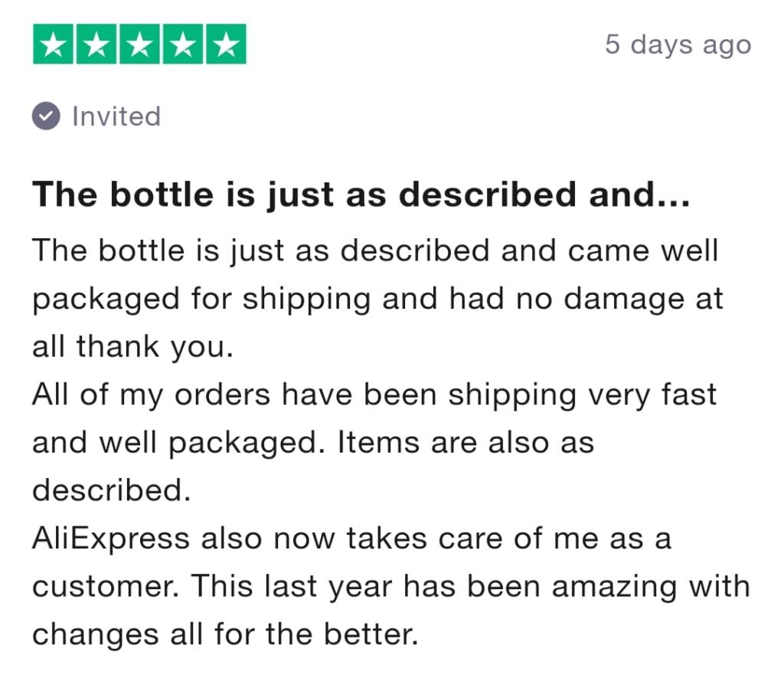This screenshot has width=784, height=675.
Task: Click the word AliExpress in the review
Action: (111, 539)
